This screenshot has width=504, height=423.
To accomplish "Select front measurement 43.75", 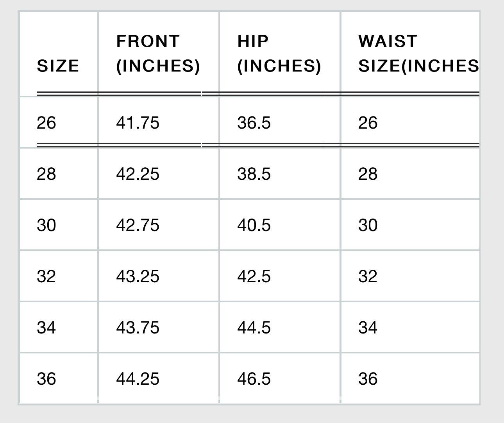I will tap(138, 327).
